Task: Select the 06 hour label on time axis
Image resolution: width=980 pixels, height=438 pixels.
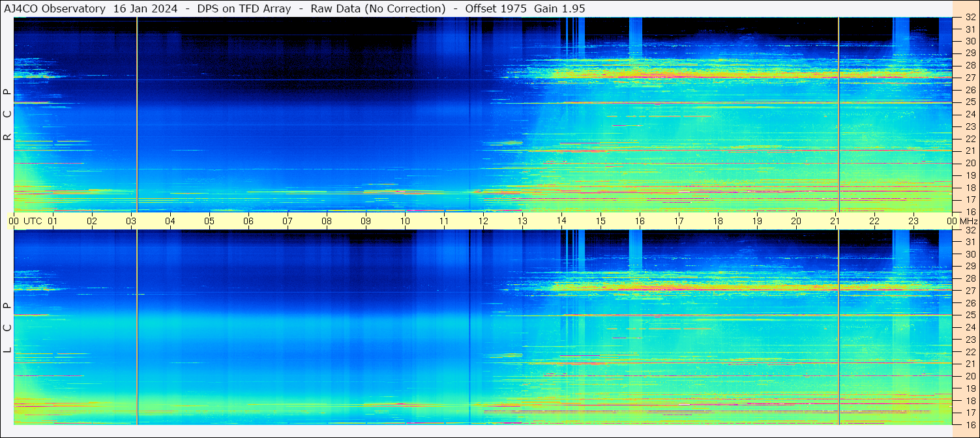Action: click(248, 221)
